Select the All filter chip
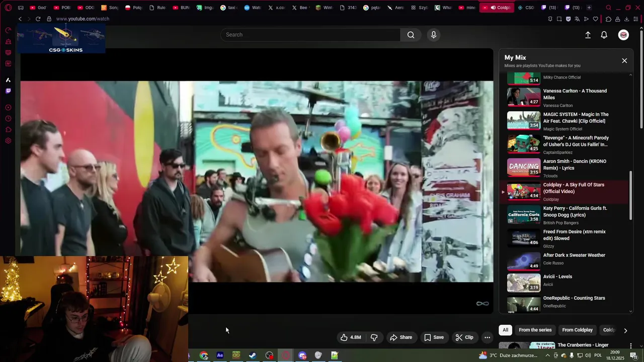The width and height of the screenshot is (644, 362). 505,330
